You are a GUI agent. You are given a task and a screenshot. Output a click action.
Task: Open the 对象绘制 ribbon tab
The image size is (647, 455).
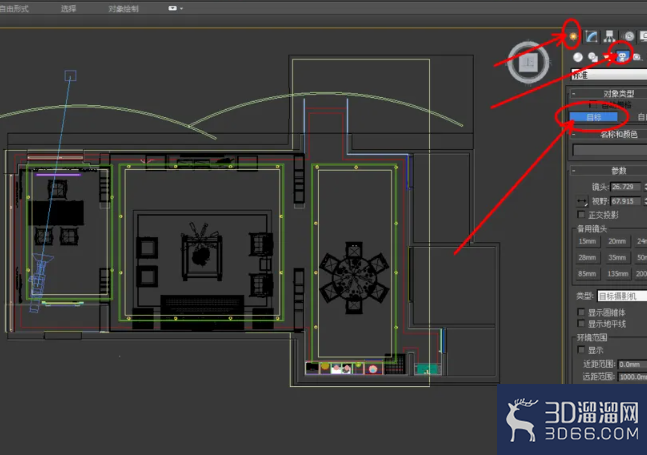coord(123,9)
